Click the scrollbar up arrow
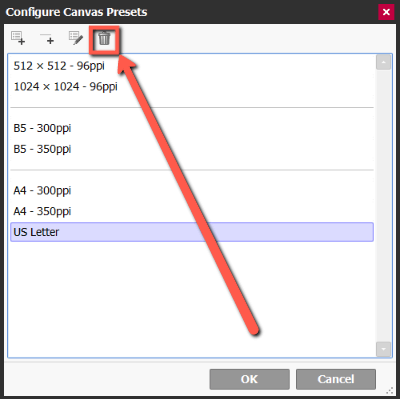Viewport: 400px width, 399px height. (x=383, y=63)
